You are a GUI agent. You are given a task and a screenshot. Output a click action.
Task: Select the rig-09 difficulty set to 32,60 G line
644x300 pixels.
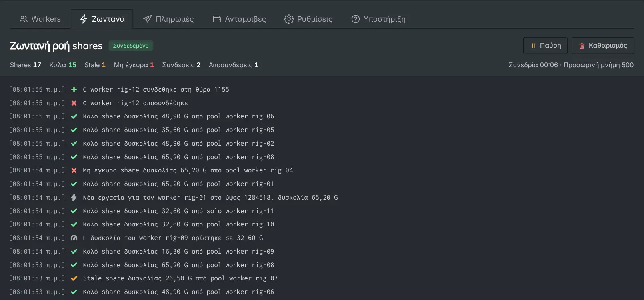[173, 238]
